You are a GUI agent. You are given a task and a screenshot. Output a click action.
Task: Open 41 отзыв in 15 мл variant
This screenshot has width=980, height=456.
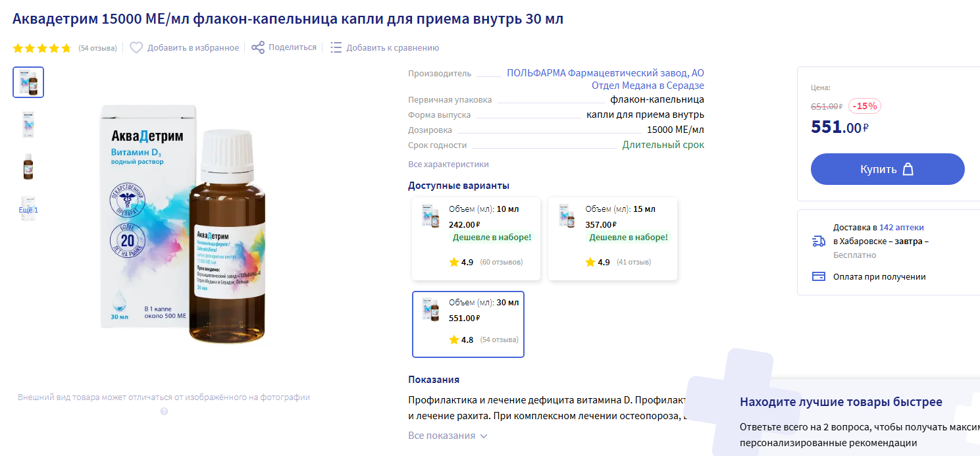pos(633,263)
